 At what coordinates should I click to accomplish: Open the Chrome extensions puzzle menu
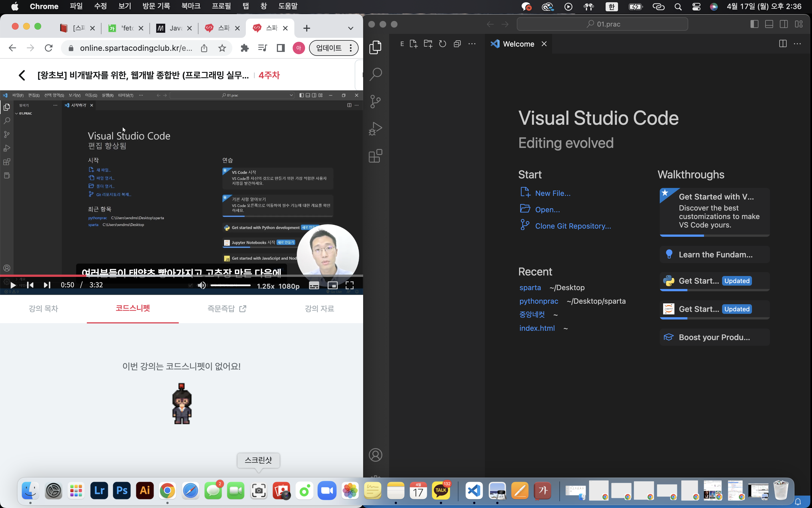point(245,48)
